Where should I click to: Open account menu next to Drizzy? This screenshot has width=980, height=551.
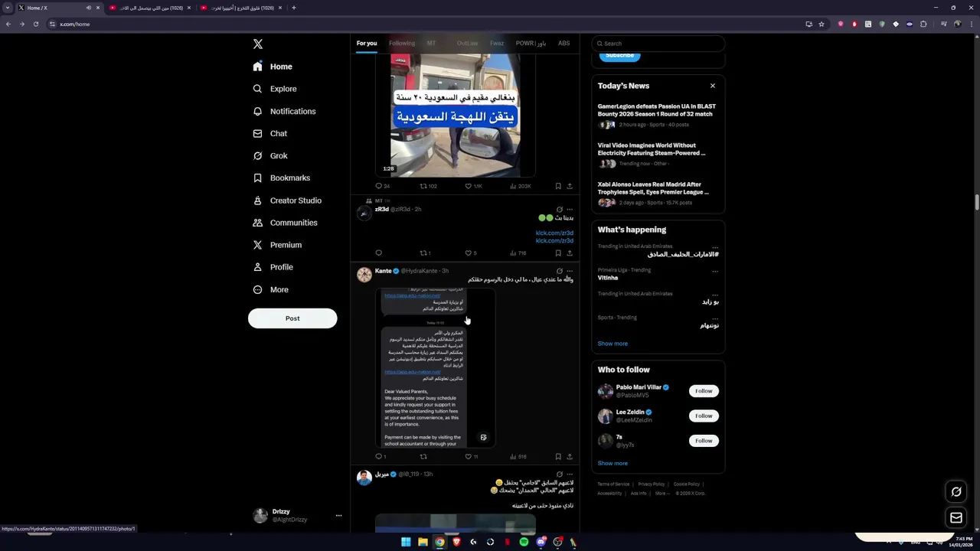pos(338,515)
